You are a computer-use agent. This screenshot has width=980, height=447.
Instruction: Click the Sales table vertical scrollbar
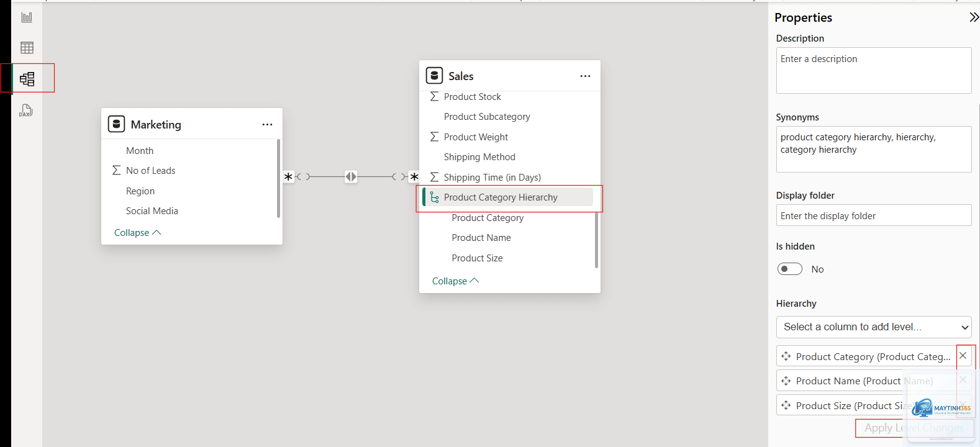tap(596, 240)
